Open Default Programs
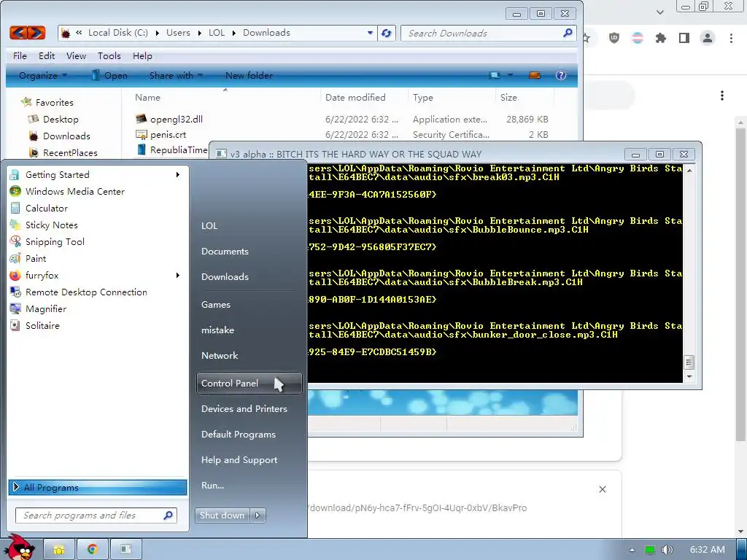This screenshot has height=560, width=747. [x=239, y=435]
